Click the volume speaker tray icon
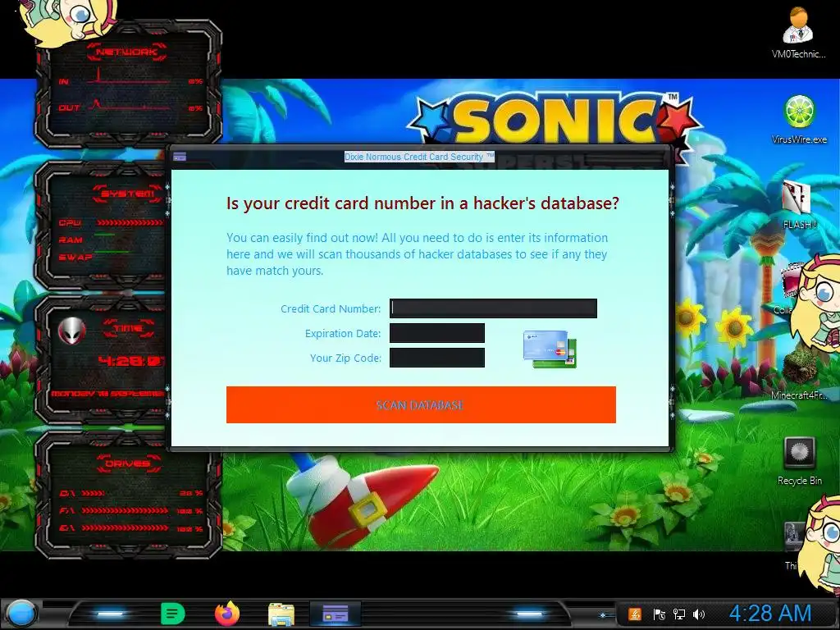The width and height of the screenshot is (840, 630). coord(699,614)
